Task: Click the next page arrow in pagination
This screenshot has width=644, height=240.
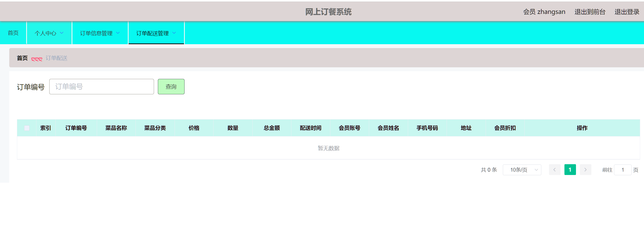Action: pos(585,170)
